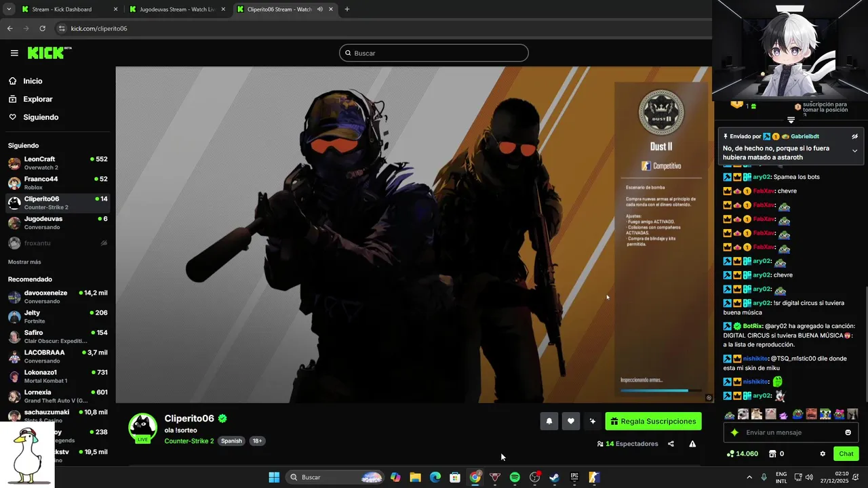Click the Buscar search field at top

(434, 53)
